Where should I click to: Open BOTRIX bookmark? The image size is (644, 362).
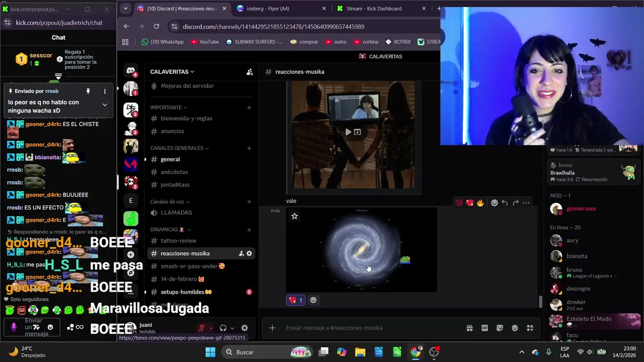pos(397,42)
